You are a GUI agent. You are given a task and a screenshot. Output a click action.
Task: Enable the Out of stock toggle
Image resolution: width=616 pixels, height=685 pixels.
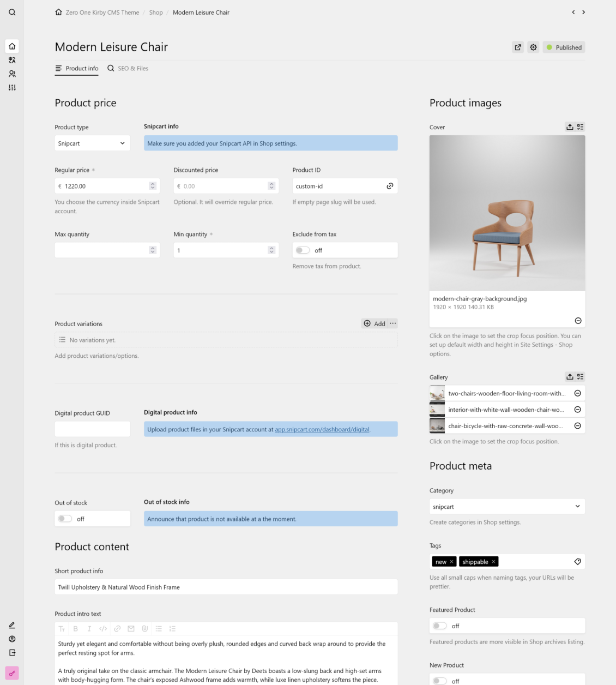(65, 518)
